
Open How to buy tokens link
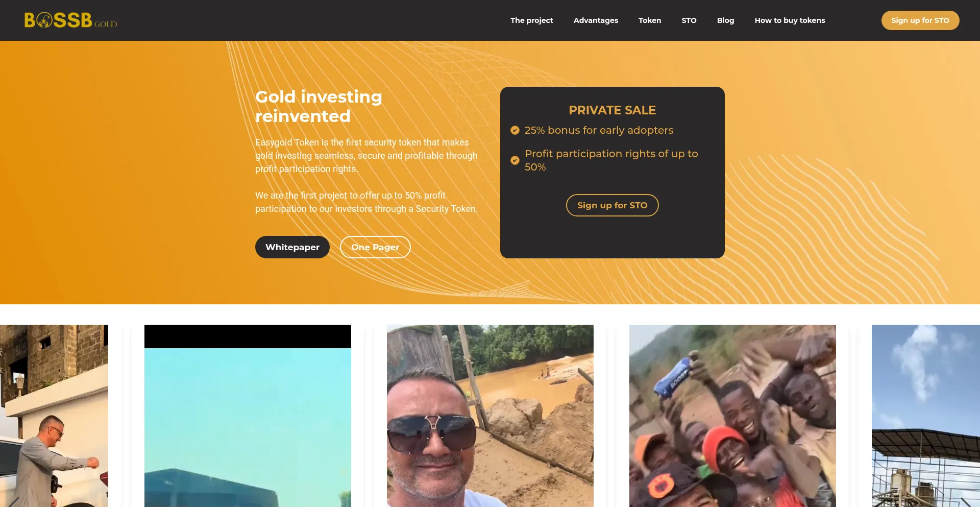click(790, 20)
